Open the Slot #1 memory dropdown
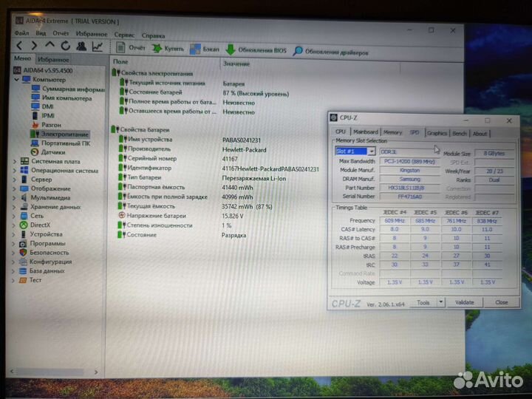Image resolution: width=532 pixels, height=399 pixels. tap(372, 151)
